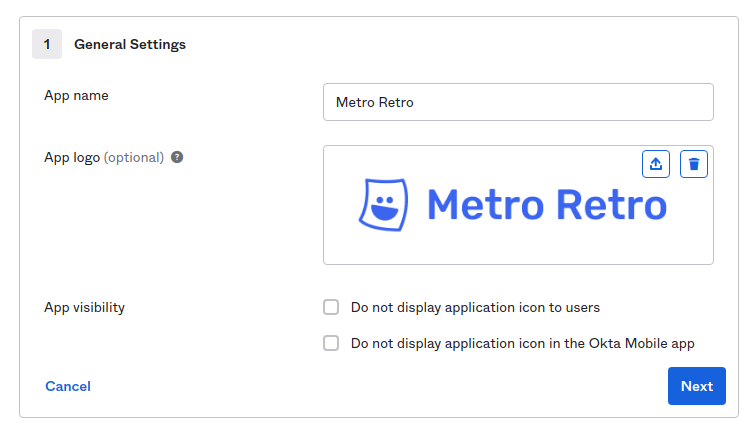Click the upload logo icon

(x=656, y=164)
